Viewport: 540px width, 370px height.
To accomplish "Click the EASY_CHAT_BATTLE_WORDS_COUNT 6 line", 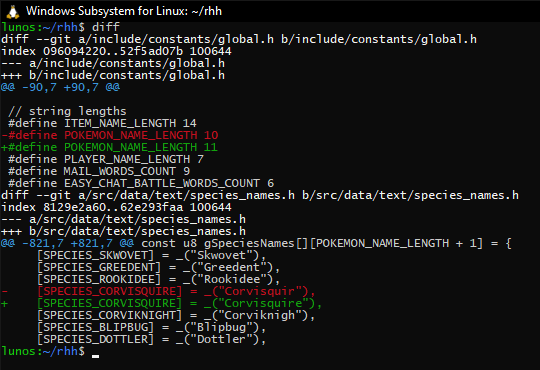I will (141, 183).
